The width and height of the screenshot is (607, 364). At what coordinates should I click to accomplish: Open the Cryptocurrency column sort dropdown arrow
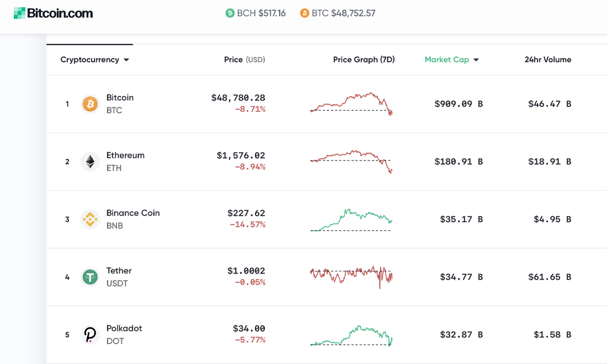(126, 60)
